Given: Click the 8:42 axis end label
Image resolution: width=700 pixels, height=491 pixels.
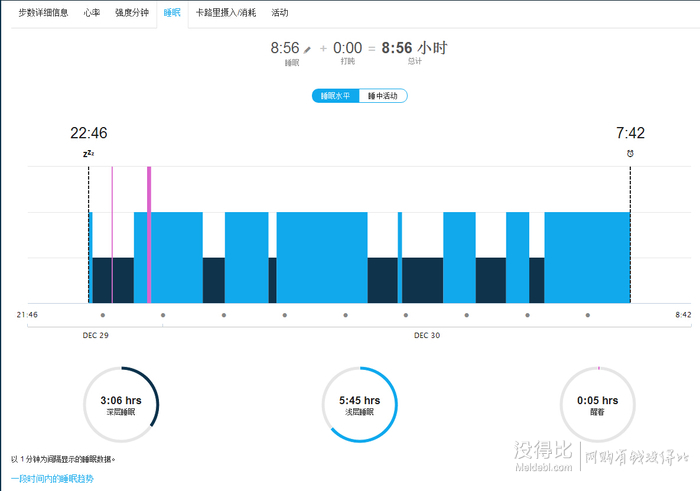Looking at the screenshot, I should click(683, 315).
